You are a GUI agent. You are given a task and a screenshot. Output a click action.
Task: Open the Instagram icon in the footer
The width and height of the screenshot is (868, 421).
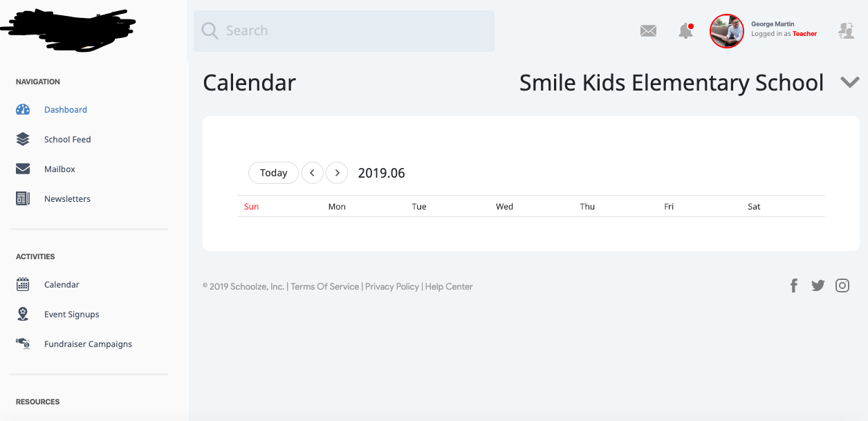click(x=842, y=285)
